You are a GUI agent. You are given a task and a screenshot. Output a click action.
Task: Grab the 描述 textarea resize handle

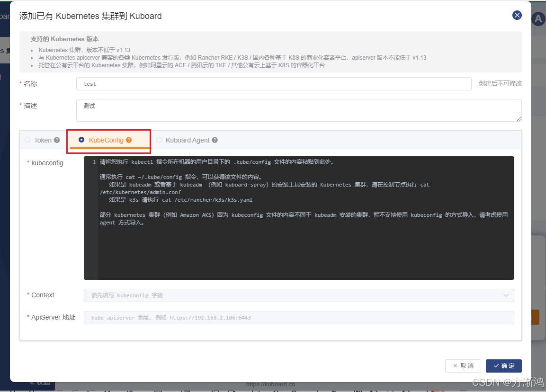point(519,119)
